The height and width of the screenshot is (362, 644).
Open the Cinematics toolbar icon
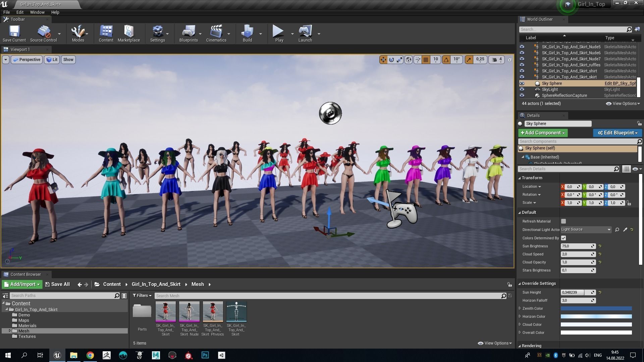point(216,34)
